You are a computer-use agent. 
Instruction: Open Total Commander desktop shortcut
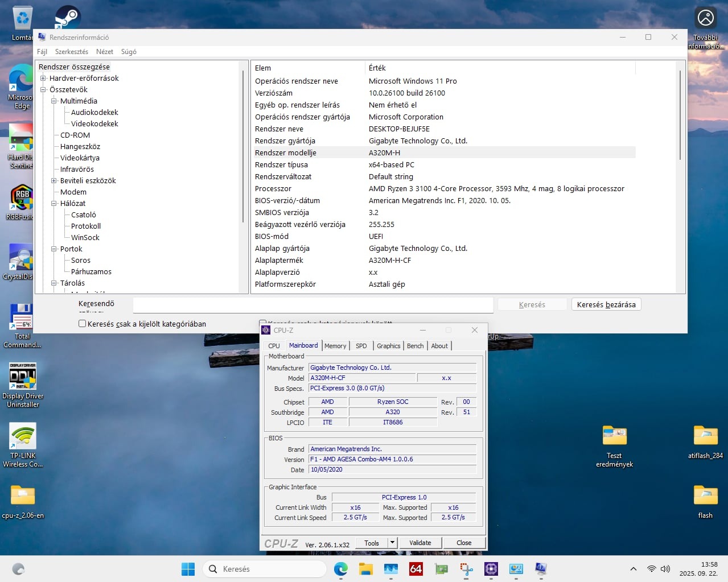[x=22, y=325]
